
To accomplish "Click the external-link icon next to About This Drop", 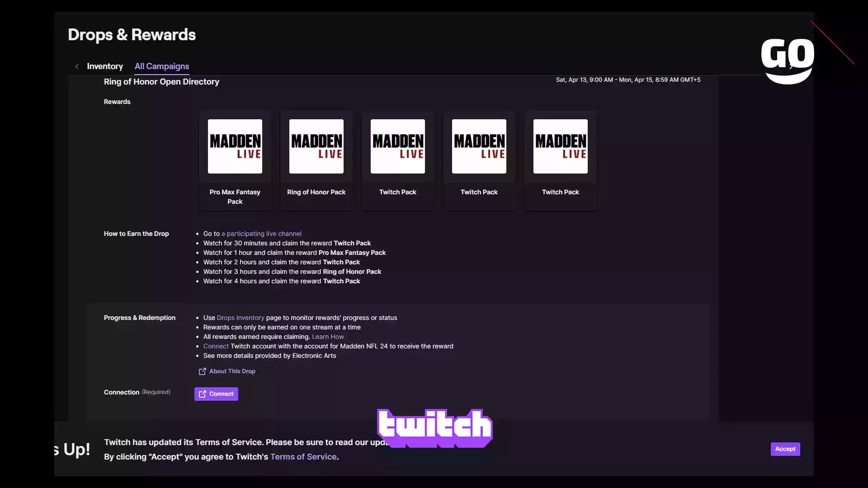I will click(x=202, y=371).
